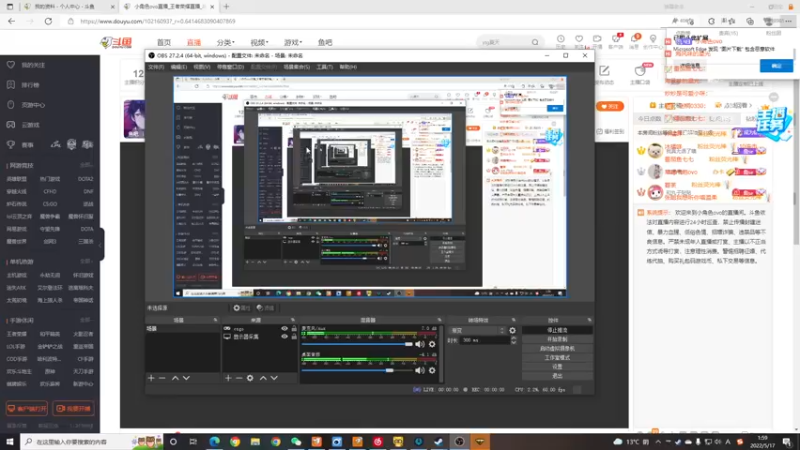800x450 pixels.
Task: Open Microsoft Edge from taskbar
Action: pos(214,441)
